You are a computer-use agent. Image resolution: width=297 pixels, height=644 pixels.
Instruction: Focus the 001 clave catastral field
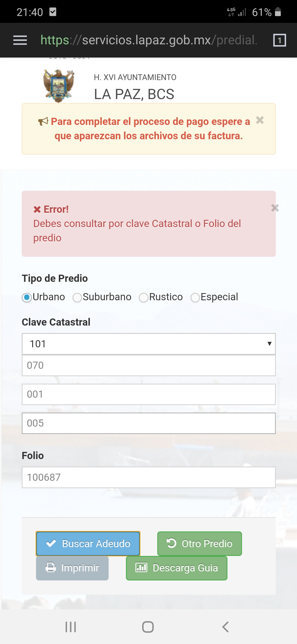pos(148,394)
